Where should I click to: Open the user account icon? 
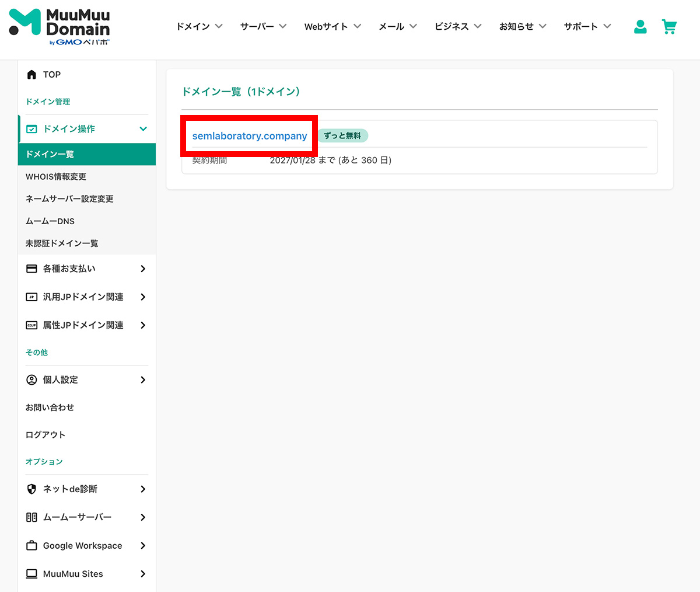pos(640,27)
